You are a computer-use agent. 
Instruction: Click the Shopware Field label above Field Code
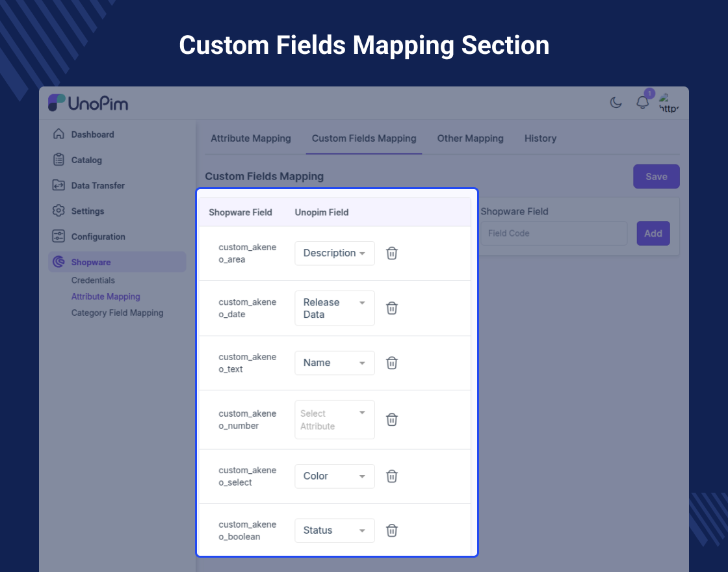point(514,211)
